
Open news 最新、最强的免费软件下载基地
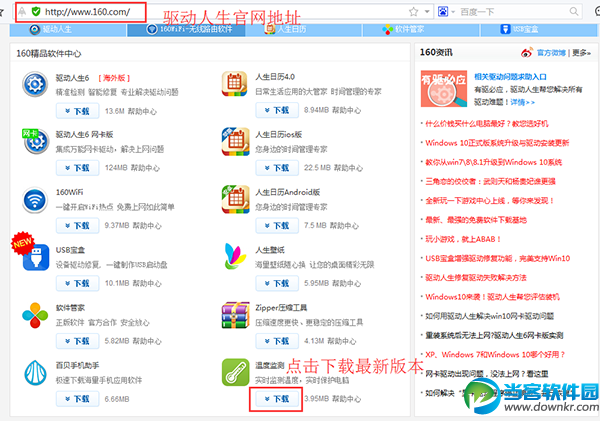pos(476,220)
